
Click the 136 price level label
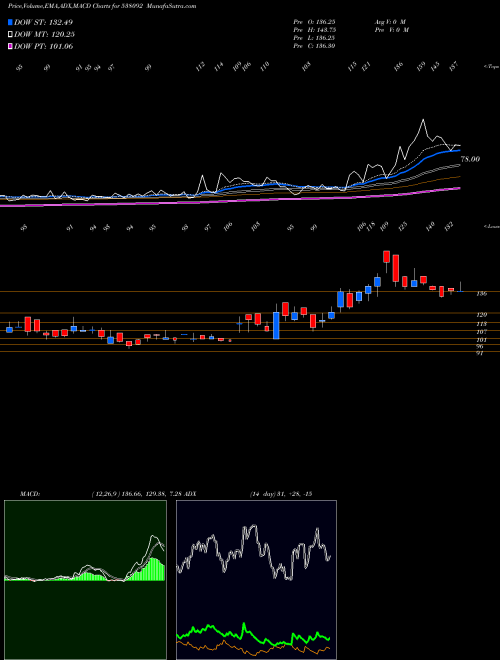point(481,294)
